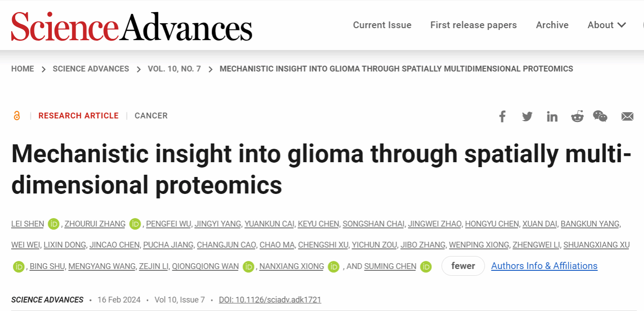
Task: Share article via WeChat
Action: [x=600, y=116]
